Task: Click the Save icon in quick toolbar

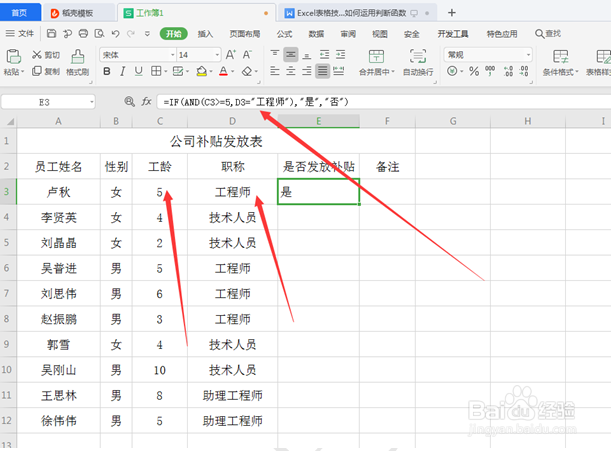Action: (51, 34)
